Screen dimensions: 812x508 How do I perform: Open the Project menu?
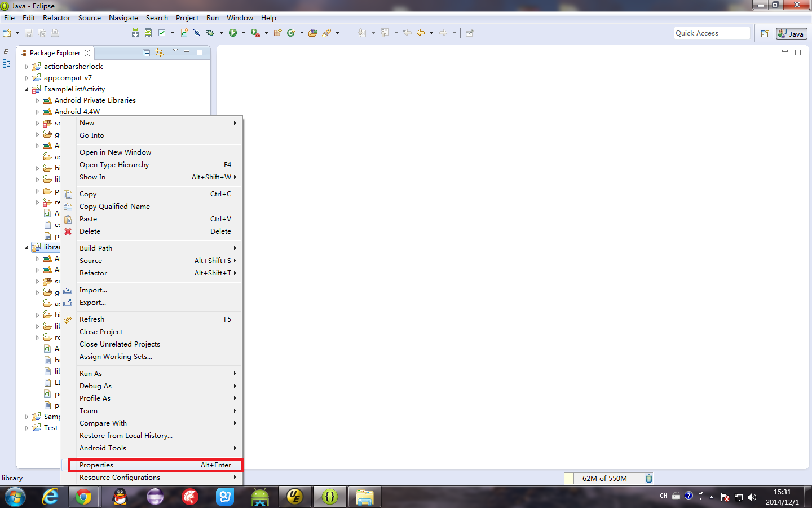tap(187, 18)
